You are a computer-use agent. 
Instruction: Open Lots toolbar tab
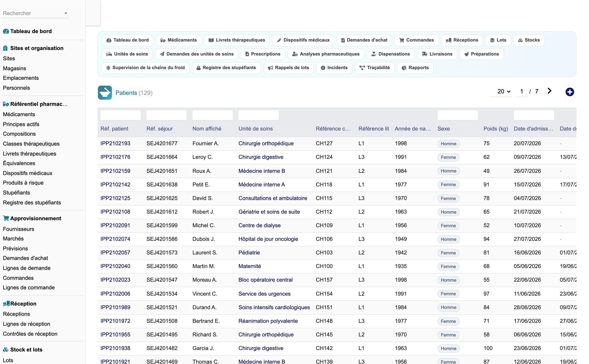coord(498,40)
